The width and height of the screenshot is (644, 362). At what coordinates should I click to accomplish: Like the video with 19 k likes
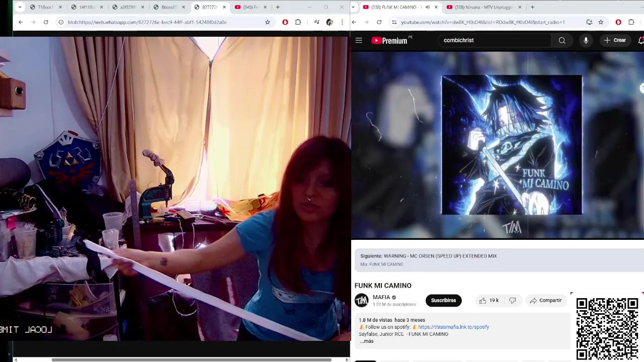point(489,300)
